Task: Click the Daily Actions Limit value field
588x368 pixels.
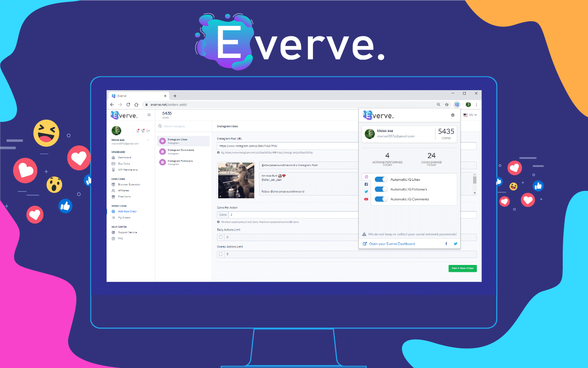Action: tap(351, 237)
